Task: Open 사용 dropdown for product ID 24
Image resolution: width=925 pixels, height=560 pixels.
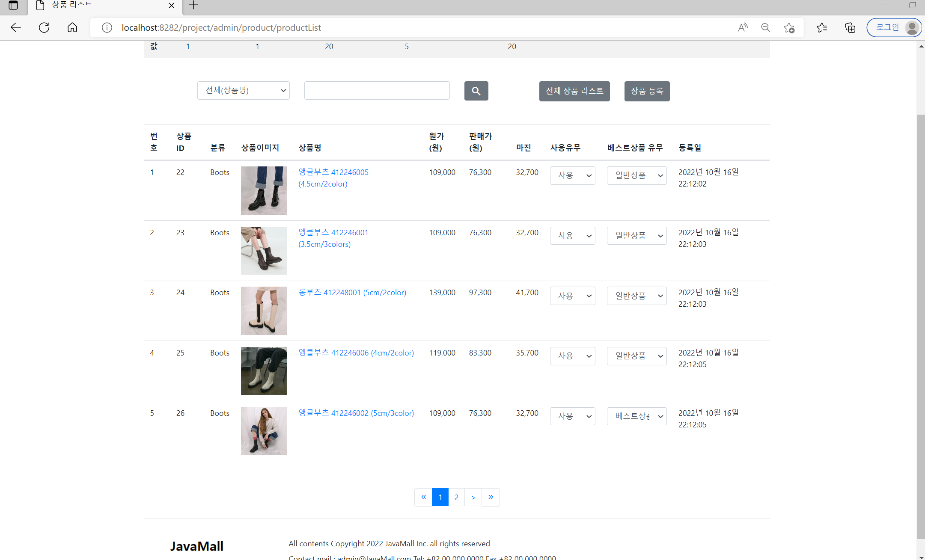Action: click(x=572, y=296)
